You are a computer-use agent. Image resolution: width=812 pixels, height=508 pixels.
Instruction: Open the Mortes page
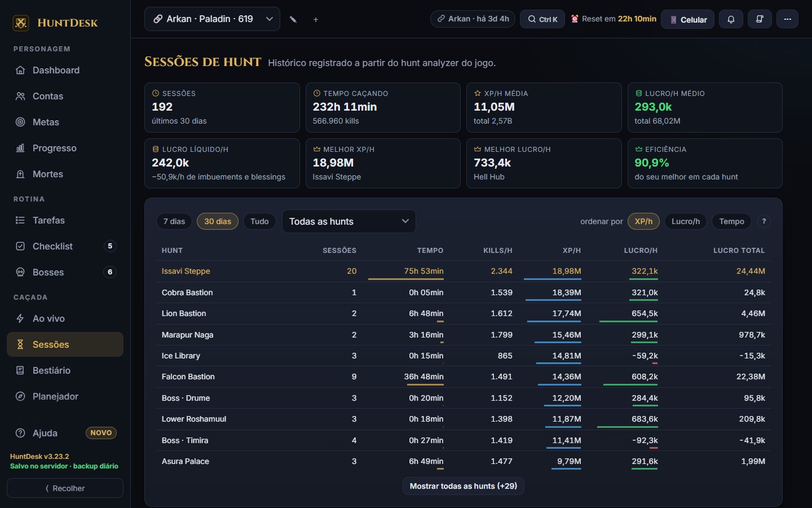[x=65, y=174]
